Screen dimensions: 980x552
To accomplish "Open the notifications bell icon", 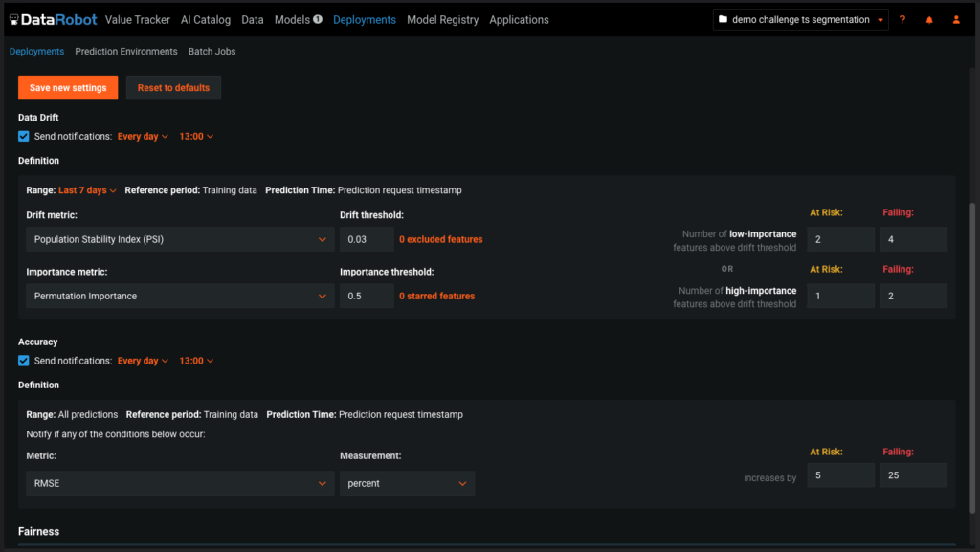I will (928, 19).
